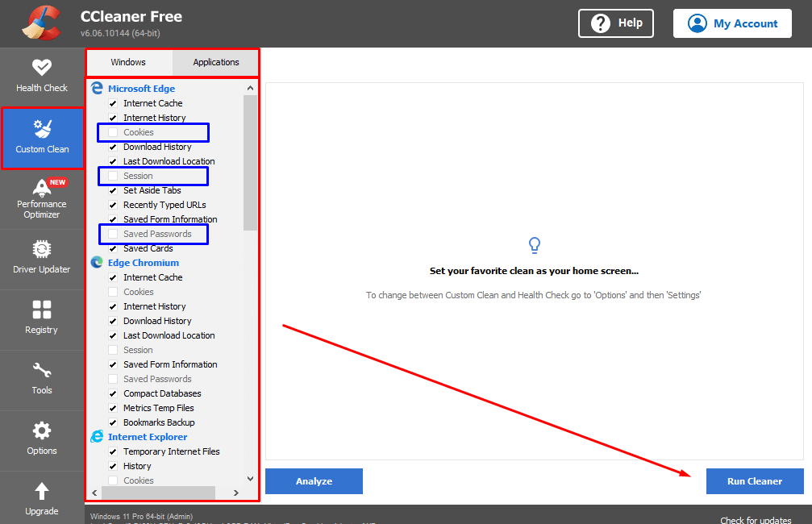Click the list's scroll down arrow
Screen dimensions: 812x524
[x=250, y=478]
